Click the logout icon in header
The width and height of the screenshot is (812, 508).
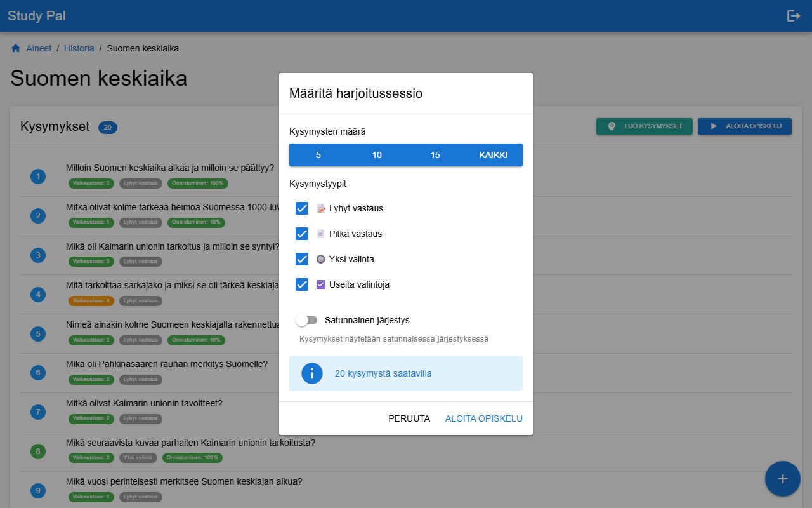(794, 16)
